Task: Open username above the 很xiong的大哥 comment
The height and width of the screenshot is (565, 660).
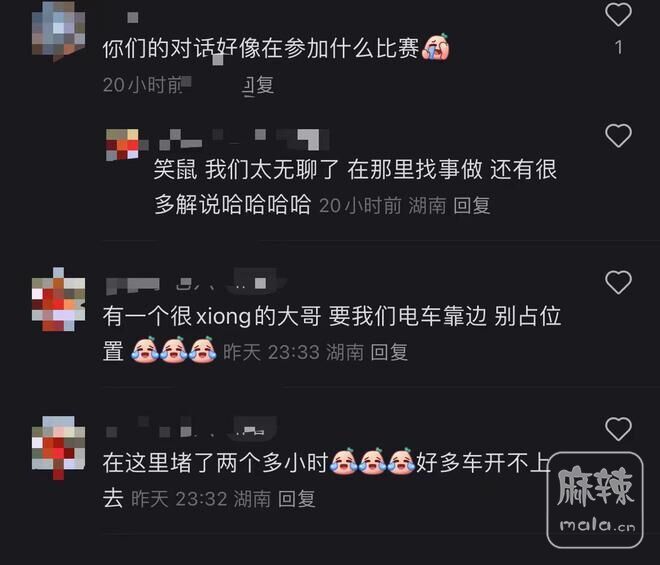Action: [x=196, y=281]
